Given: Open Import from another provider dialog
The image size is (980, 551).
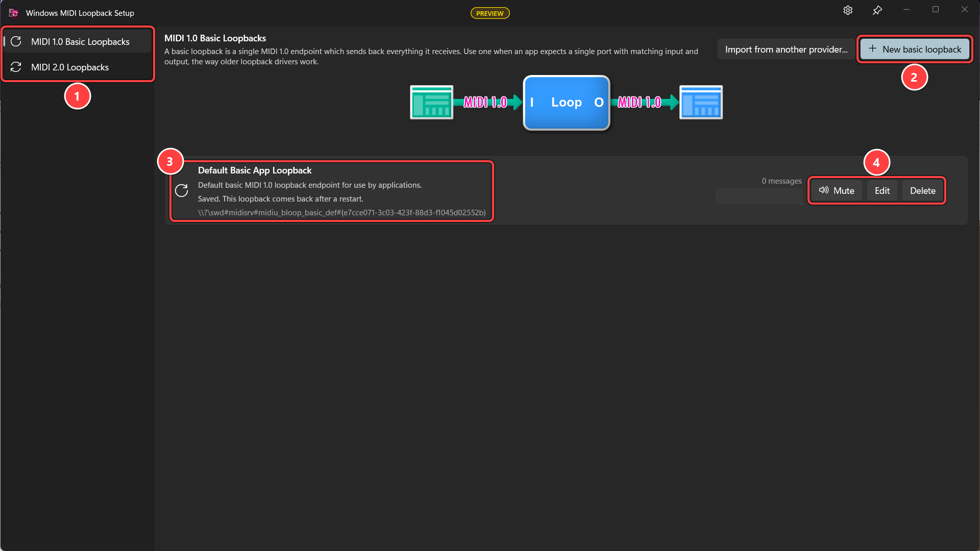Looking at the screenshot, I should 786,49.
